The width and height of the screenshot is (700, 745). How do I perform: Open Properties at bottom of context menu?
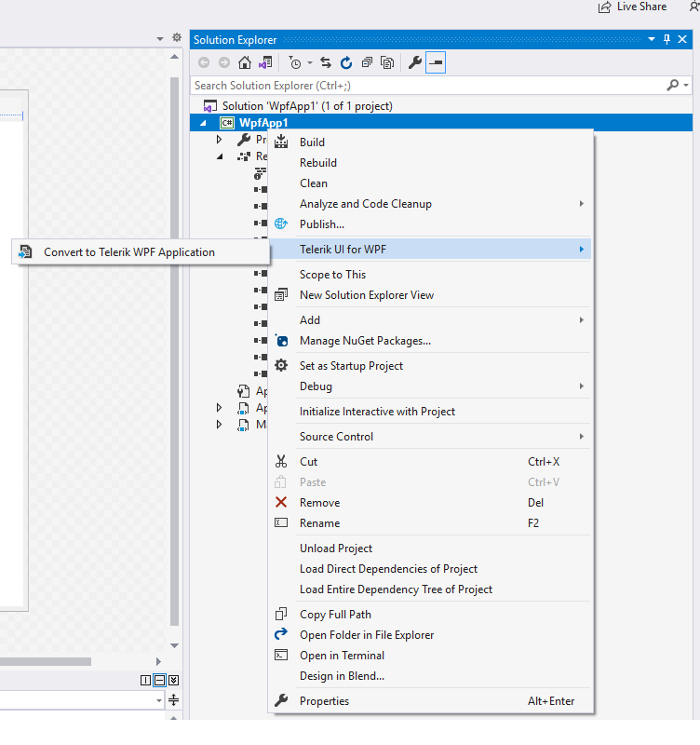pyautogui.click(x=429, y=700)
